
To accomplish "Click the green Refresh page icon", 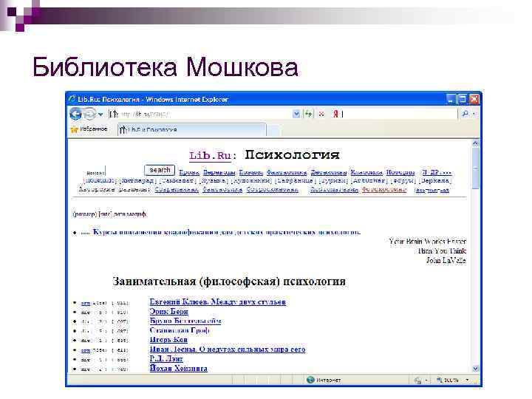I will point(308,114).
